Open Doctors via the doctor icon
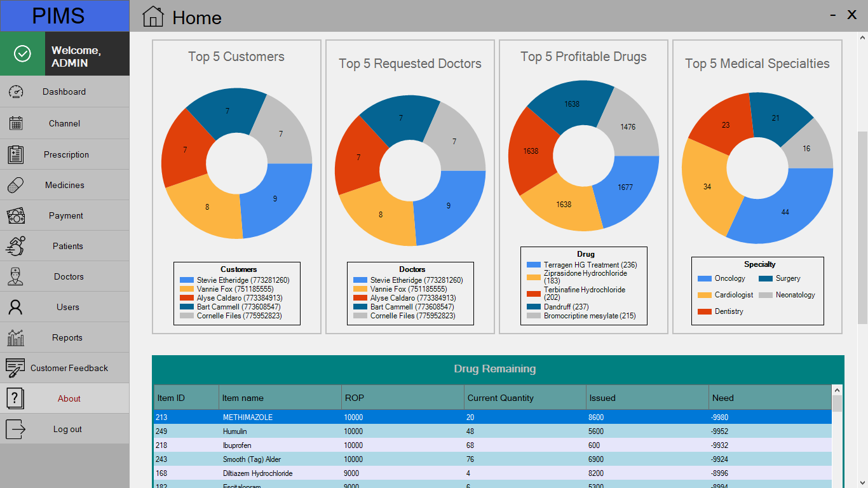This screenshot has height=488, width=868. coord(16,276)
